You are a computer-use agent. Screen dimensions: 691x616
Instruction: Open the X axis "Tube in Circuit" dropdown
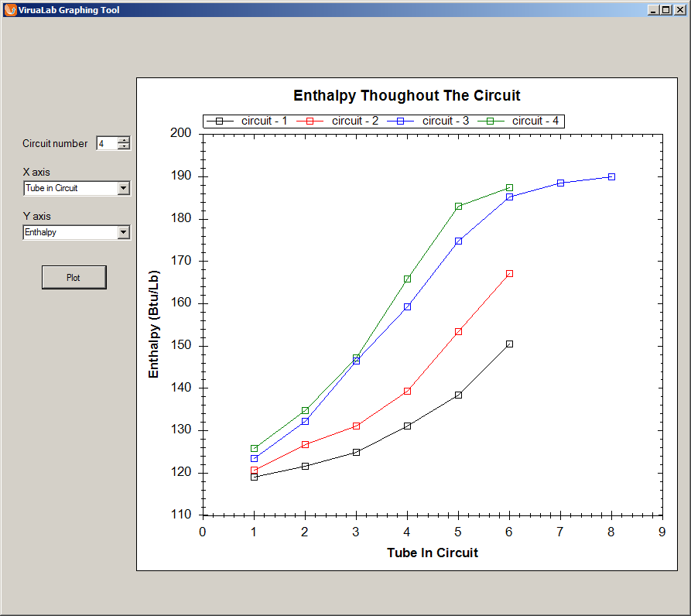pyautogui.click(x=124, y=188)
